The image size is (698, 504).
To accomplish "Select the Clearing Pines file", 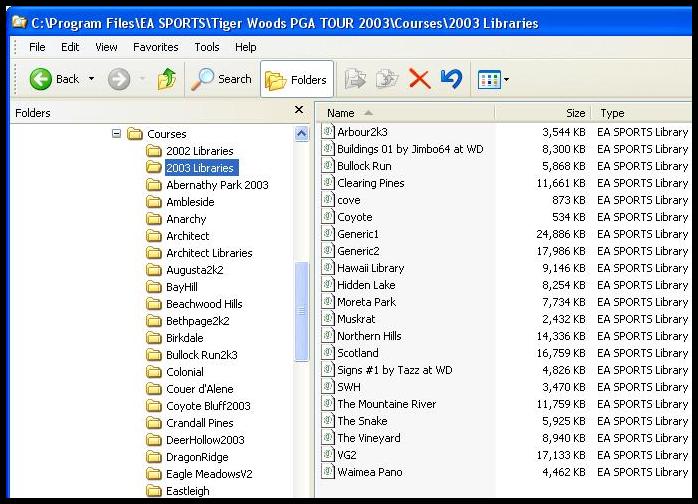I will pyautogui.click(x=370, y=183).
